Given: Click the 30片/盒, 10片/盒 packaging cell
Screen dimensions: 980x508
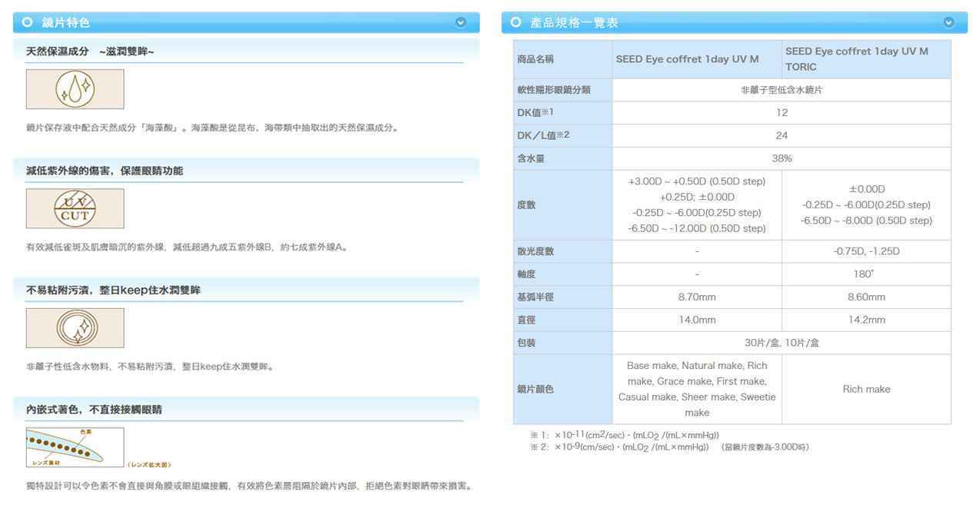Looking at the screenshot, I should (x=782, y=343).
